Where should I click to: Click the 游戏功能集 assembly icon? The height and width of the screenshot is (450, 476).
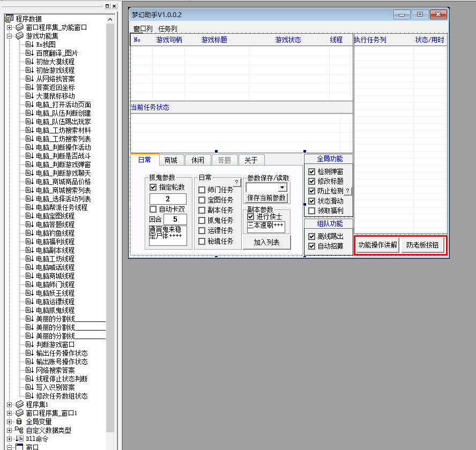[19, 36]
